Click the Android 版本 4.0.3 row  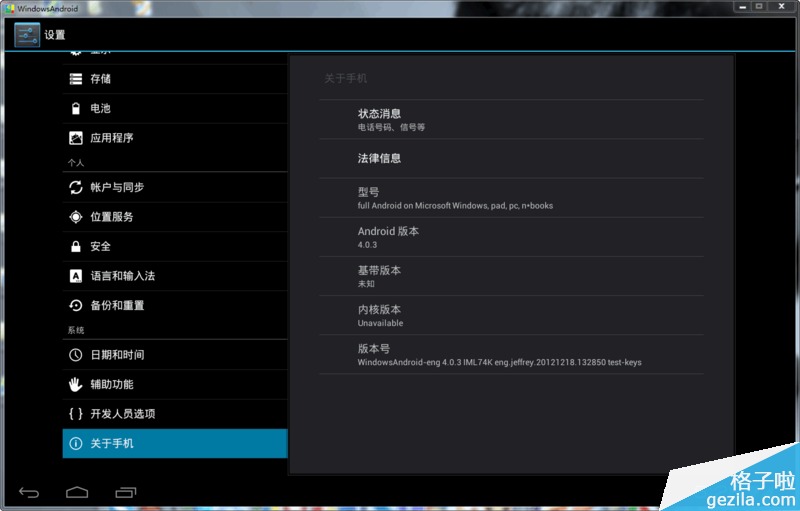(x=511, y=237)
